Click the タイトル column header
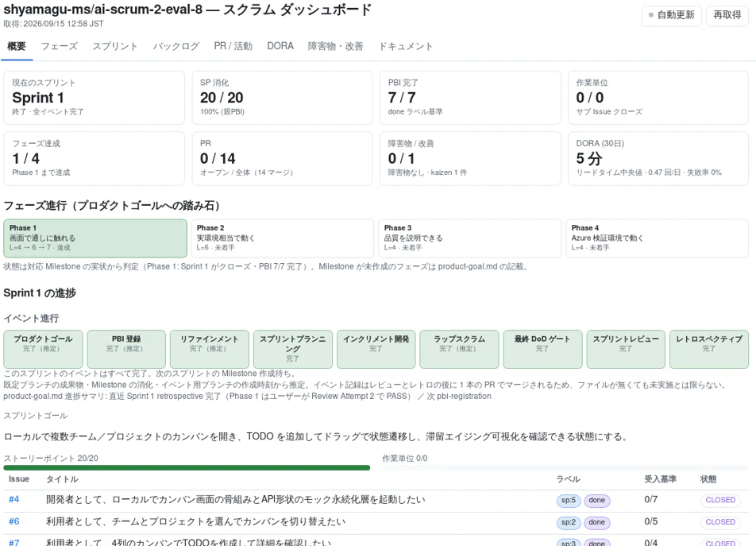 point(62,479)
